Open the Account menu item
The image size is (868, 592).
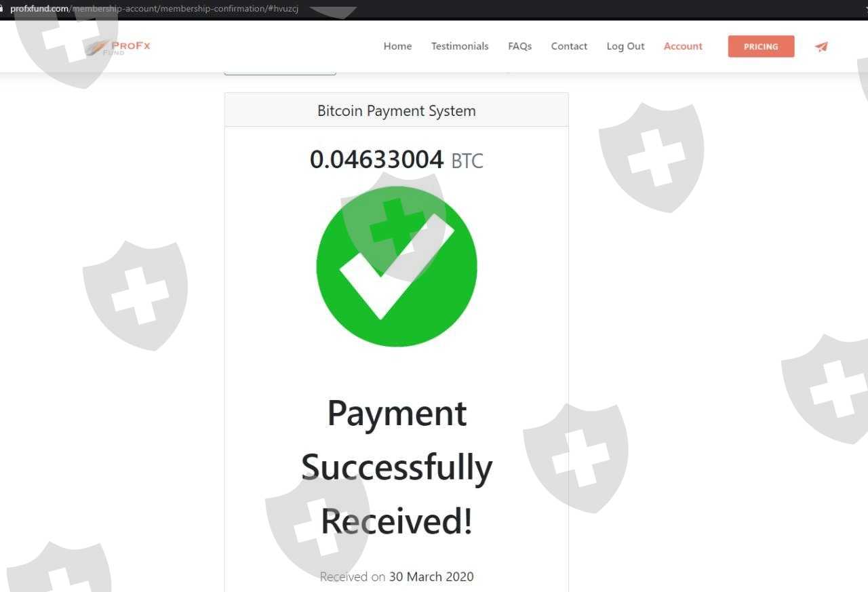(x=683, y=46)
